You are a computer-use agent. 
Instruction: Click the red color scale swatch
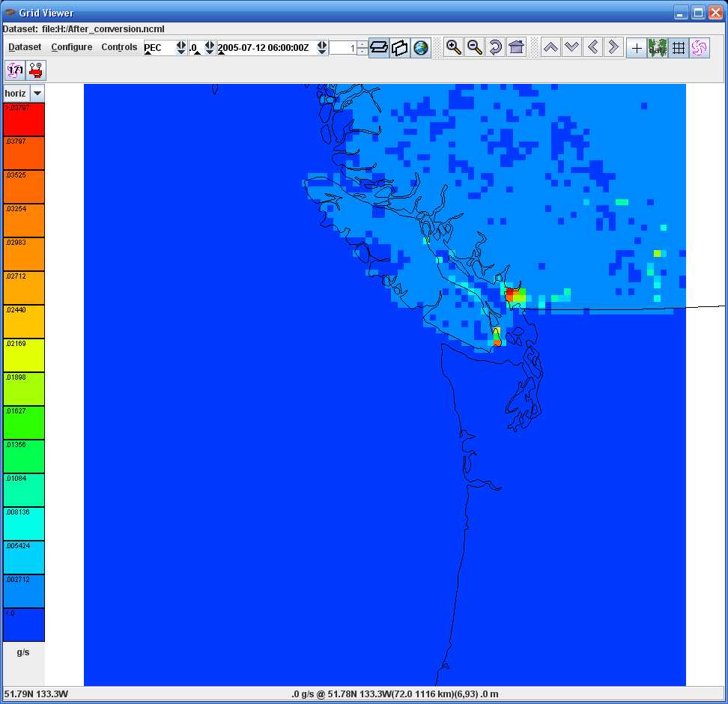(x=24, y=119)
